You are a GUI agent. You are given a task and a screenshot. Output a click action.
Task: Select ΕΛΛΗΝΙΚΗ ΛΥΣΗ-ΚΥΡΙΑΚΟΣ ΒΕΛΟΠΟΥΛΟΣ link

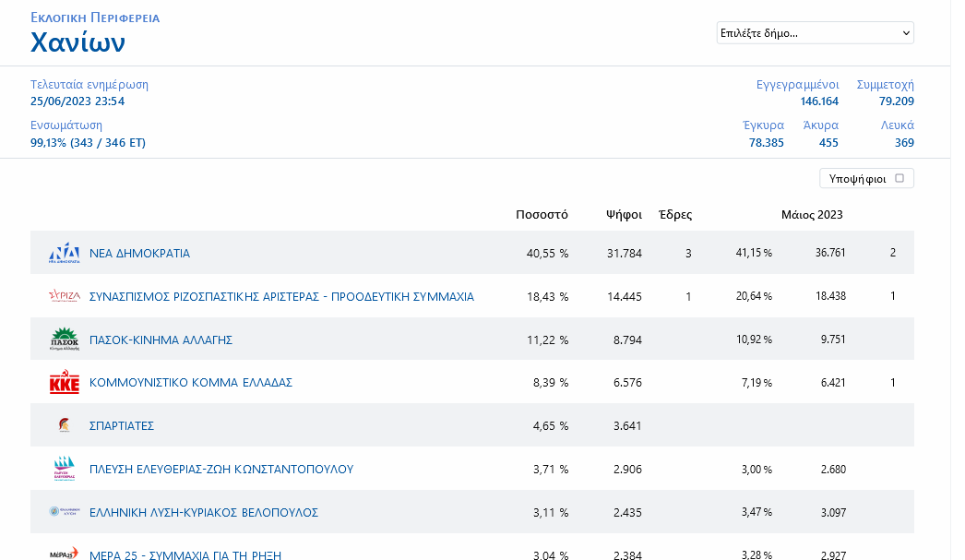click(204, 512)
